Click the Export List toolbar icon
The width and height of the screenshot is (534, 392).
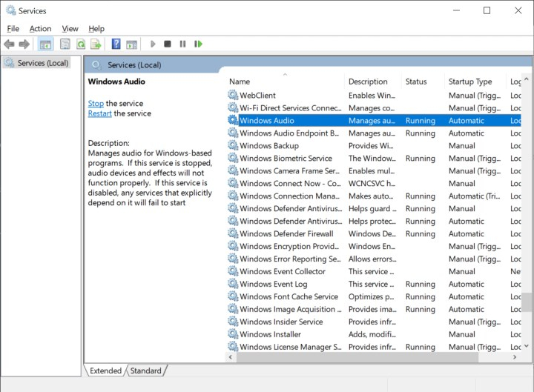pyautogui.click(x=96, y=44)
